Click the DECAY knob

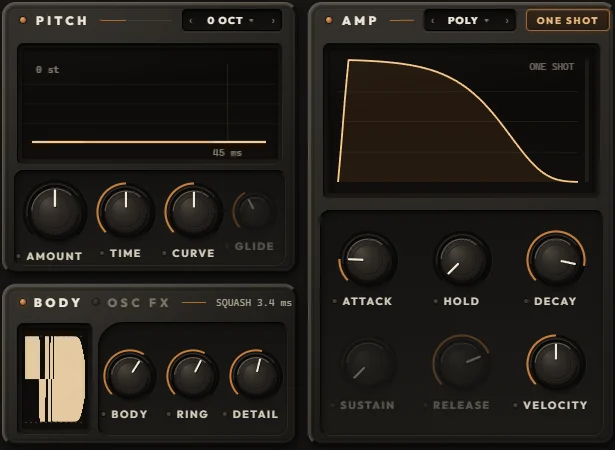point(556,259)
